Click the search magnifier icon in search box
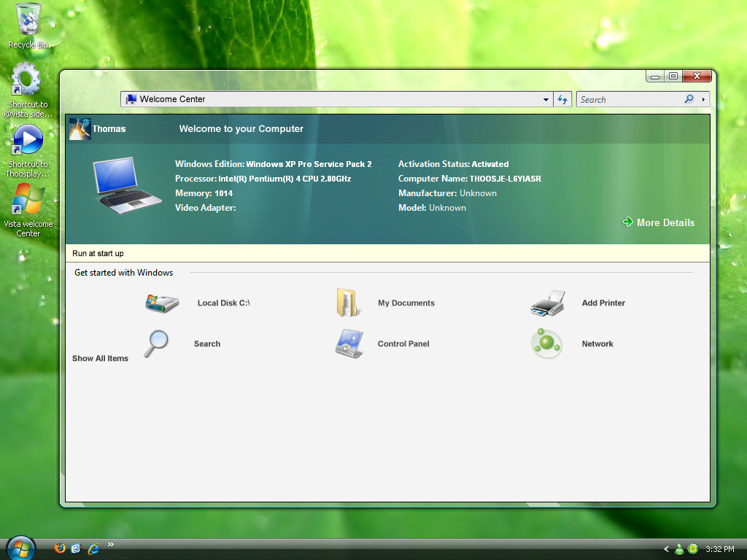747x560 pixels. (x=689, y=99)
